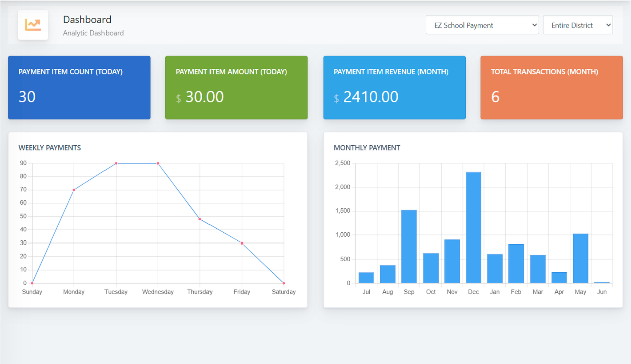Click the Analytic Dashboard subtitle
The height and width of the screenshot is (364, 631).
point(92,33)
